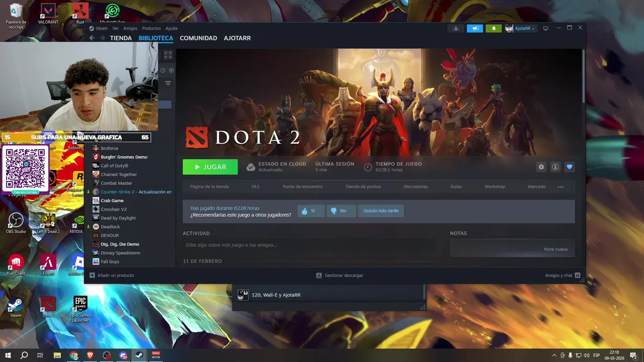644x362 pixels.
Task: Open the friends group icon in header
Action: (456, 28)
